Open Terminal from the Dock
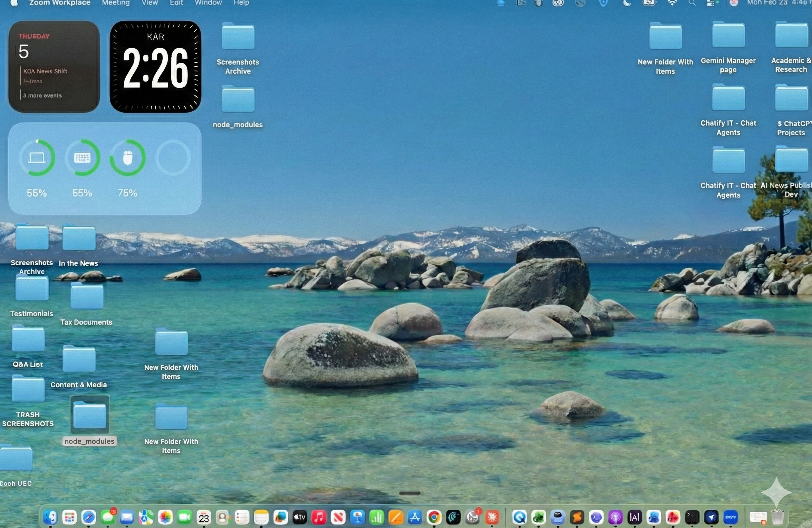This screenshot has width=812, height=528. click(x=693, y=517)
